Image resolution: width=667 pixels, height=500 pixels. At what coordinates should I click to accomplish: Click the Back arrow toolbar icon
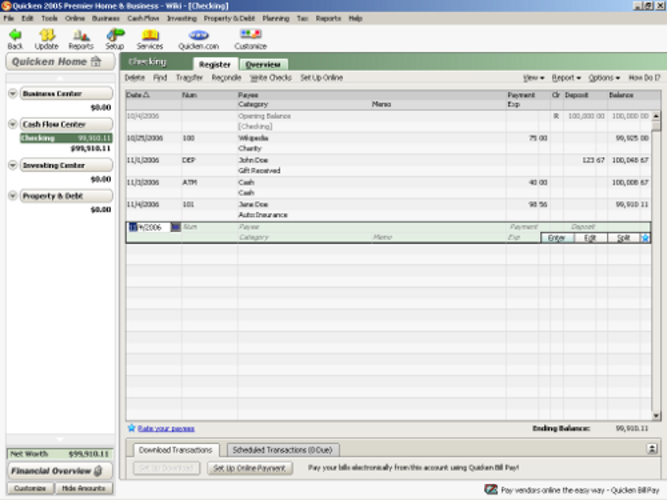point(15,35)
